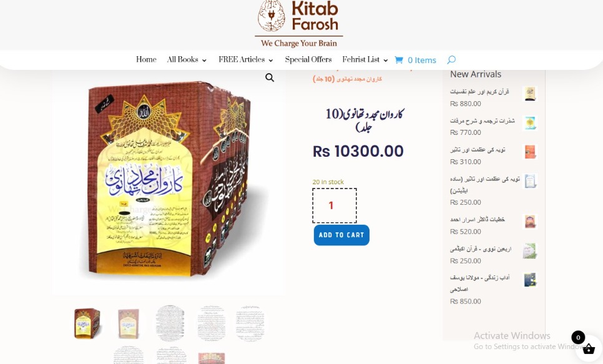Viewport: 603px width, 364px height.
Task: Click the quantity input field showing 1
Action: point(335,205)
